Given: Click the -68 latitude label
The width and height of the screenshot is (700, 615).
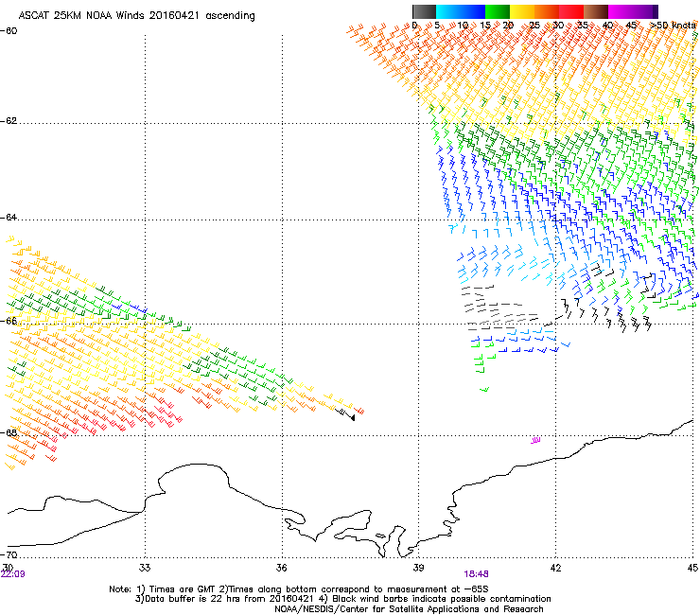Looking at the screenshot, I should point(9,432).
